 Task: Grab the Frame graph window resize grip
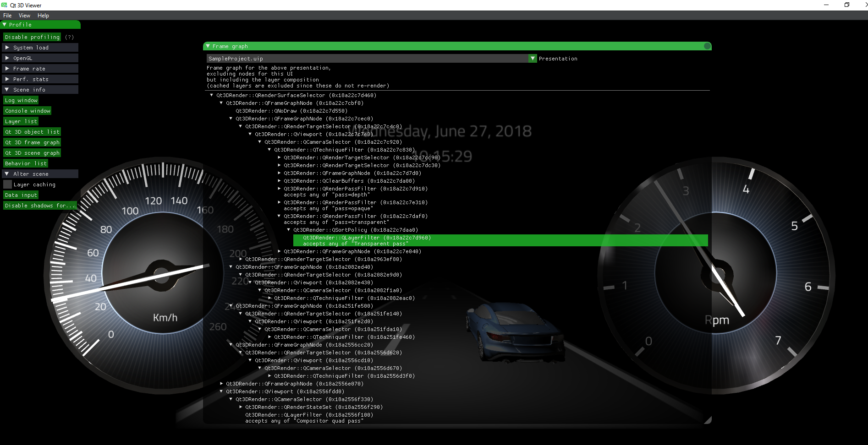coord(708,420)
